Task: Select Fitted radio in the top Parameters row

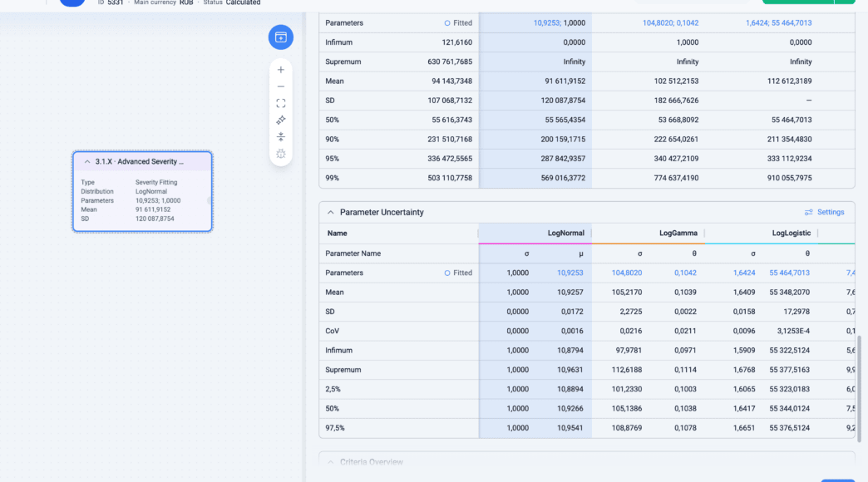Action: click(447, 23)
